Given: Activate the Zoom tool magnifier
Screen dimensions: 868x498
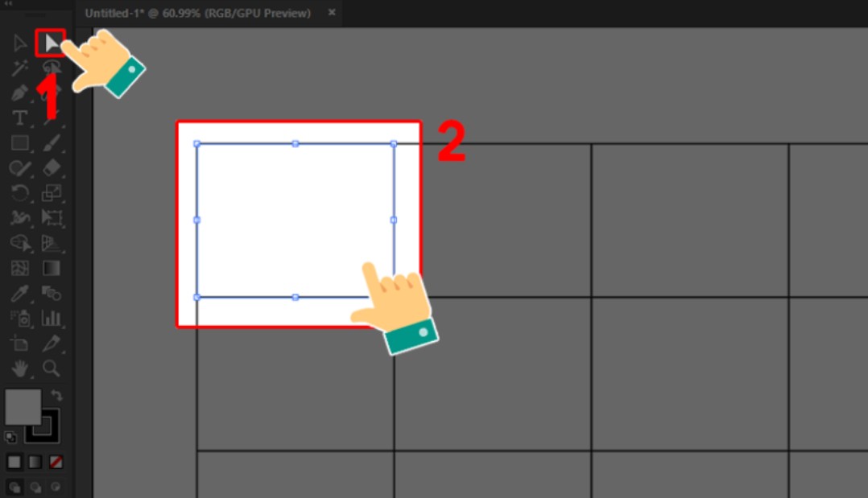Looking at the screenshot, I should tap(51, 368).
